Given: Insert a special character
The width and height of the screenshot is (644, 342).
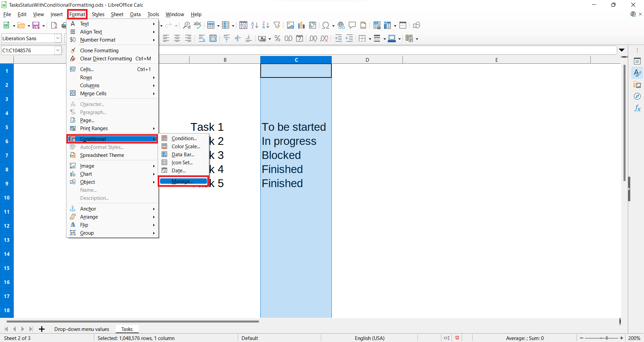Looking at the screenshot, I should (326, 25).
